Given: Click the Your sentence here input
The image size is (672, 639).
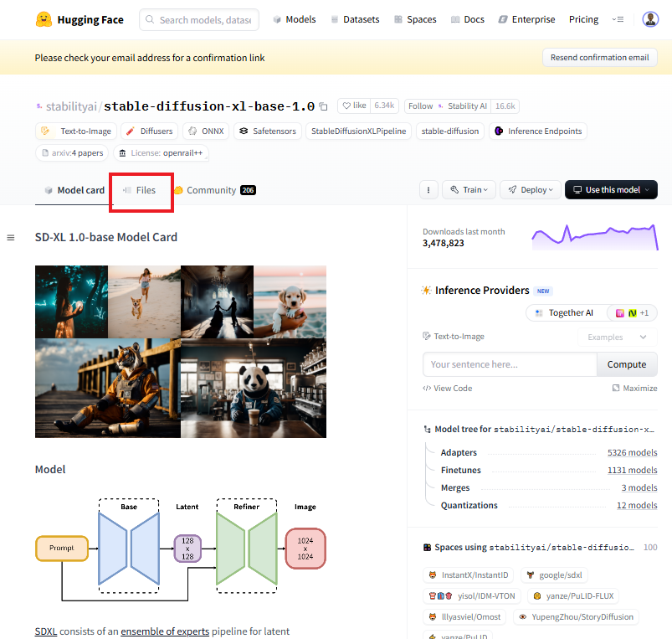Looking at the screenshot, I should (x=510, y=364).
